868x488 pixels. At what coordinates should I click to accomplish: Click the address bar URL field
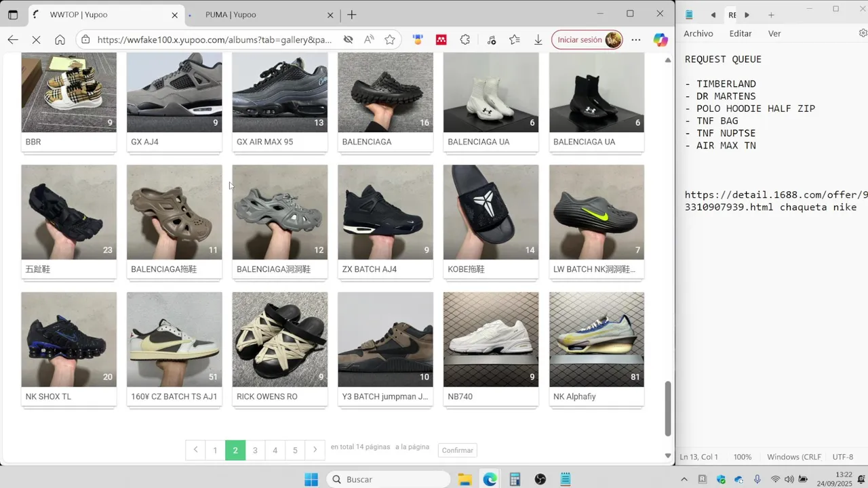[214, 40]
